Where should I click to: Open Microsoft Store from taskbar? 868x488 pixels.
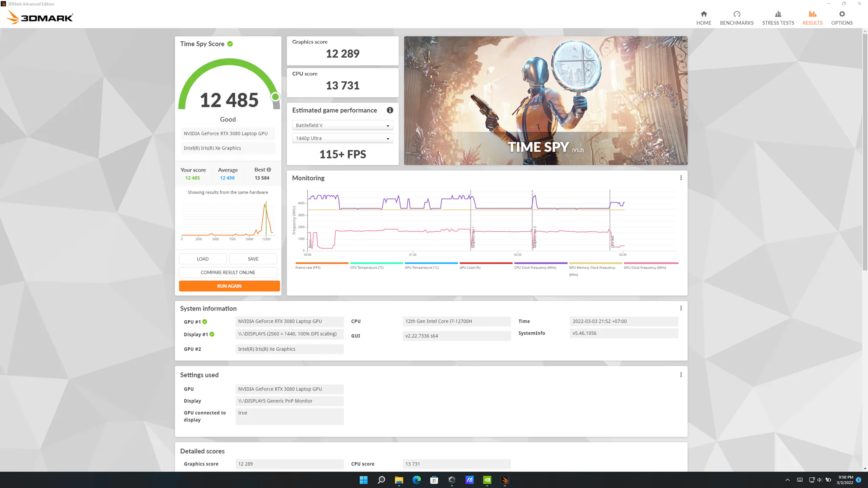coord(434,480)
